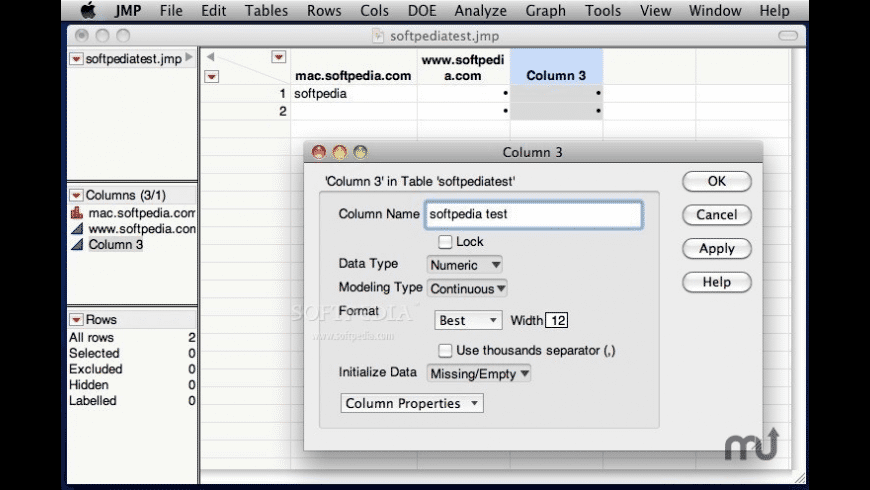Click the softpediatest.jmp document icon in title bar
This screenshot has height=490, width=870.
click(x=378, y=36)
